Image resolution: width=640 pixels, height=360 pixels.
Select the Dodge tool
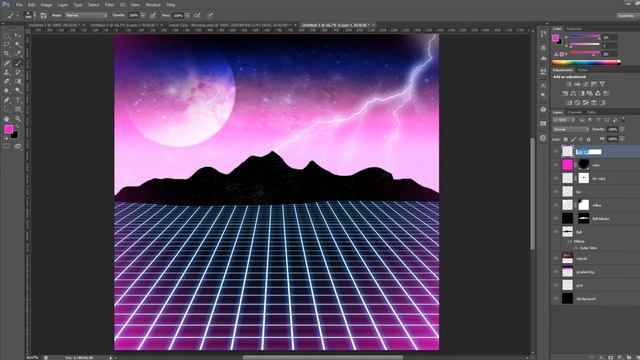(x=18, y=91)
